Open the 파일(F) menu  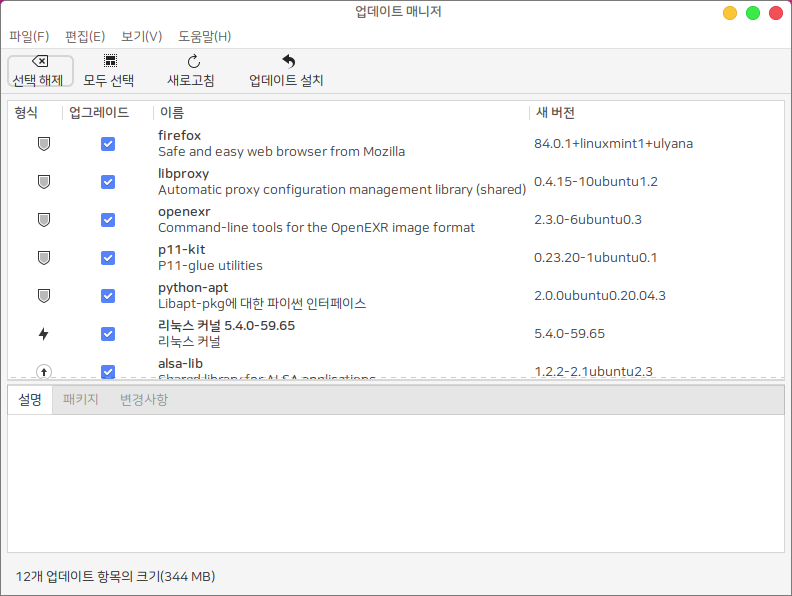click(29, 37)
